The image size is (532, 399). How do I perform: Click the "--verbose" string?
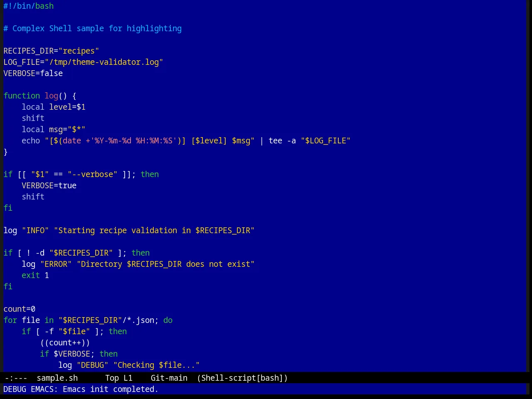(x=93, y=174)
